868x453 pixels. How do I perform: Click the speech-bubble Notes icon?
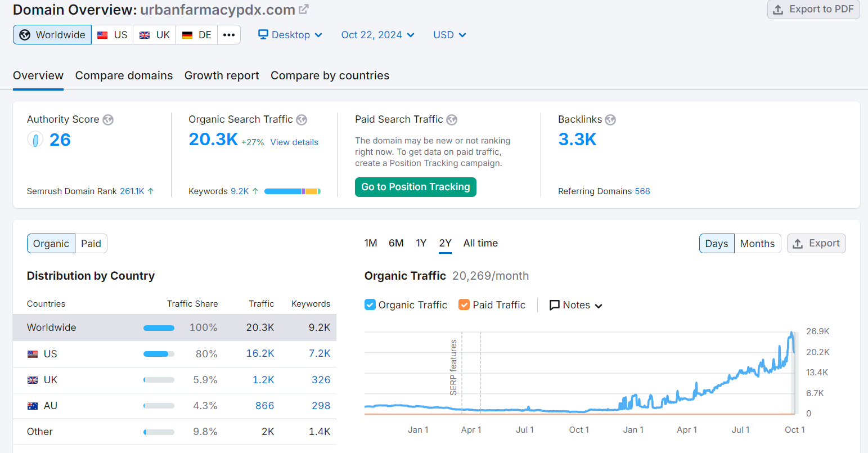coord(555,305)
